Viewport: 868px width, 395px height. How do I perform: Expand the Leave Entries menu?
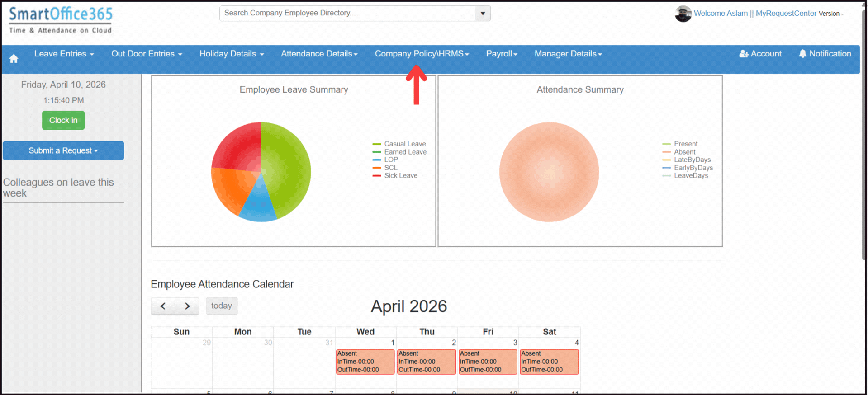64,54
